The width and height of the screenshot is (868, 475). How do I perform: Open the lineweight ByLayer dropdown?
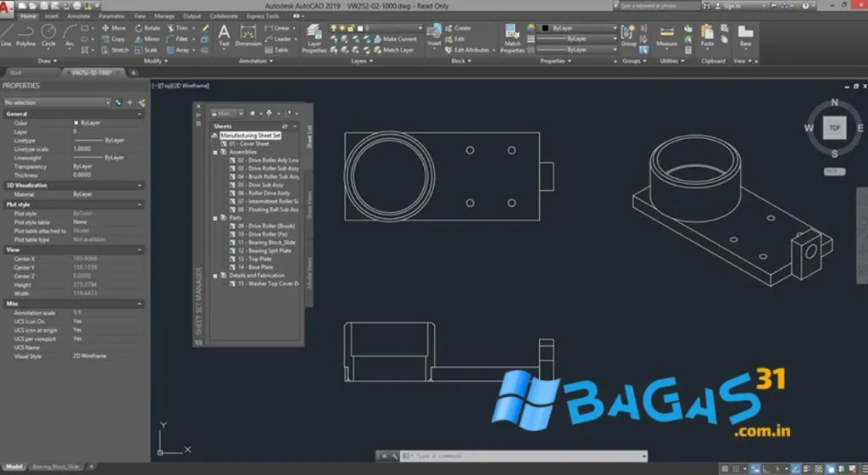pos(576,39)
